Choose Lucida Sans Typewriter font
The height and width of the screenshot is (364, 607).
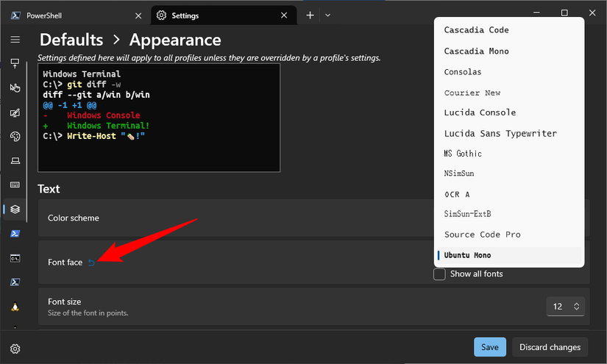(509, 133)
